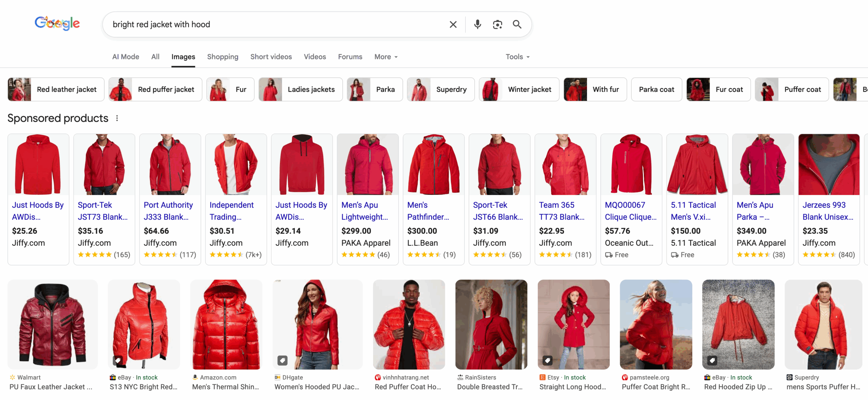868x400 pixels.
Task: Open Google Lens to search by image
Action: click(x=497, y=24)
